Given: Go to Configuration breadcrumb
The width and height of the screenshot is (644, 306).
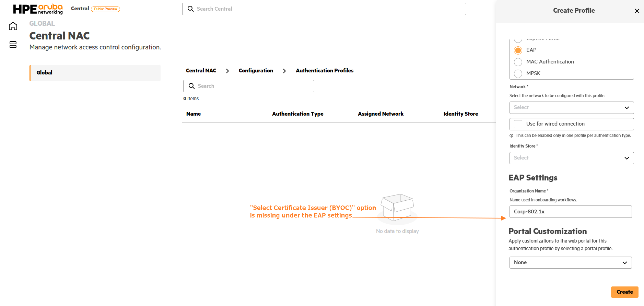Looking at the screenshot, I should pos(256,71).
